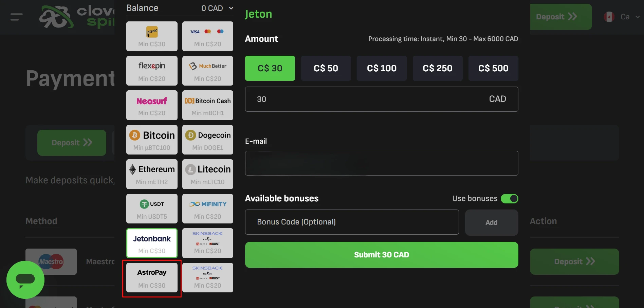Select the USDT payment tile

152,209
